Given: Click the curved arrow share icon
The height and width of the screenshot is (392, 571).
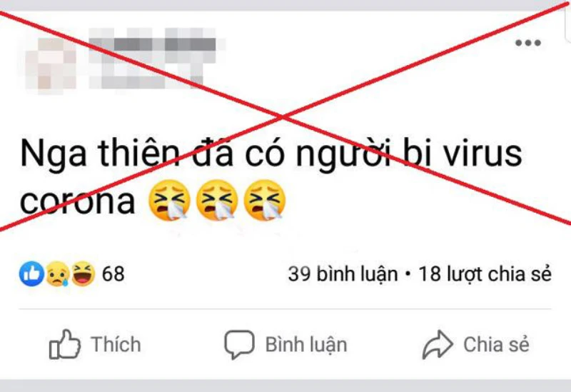Looking at the screenshot, I should (438, 345).
